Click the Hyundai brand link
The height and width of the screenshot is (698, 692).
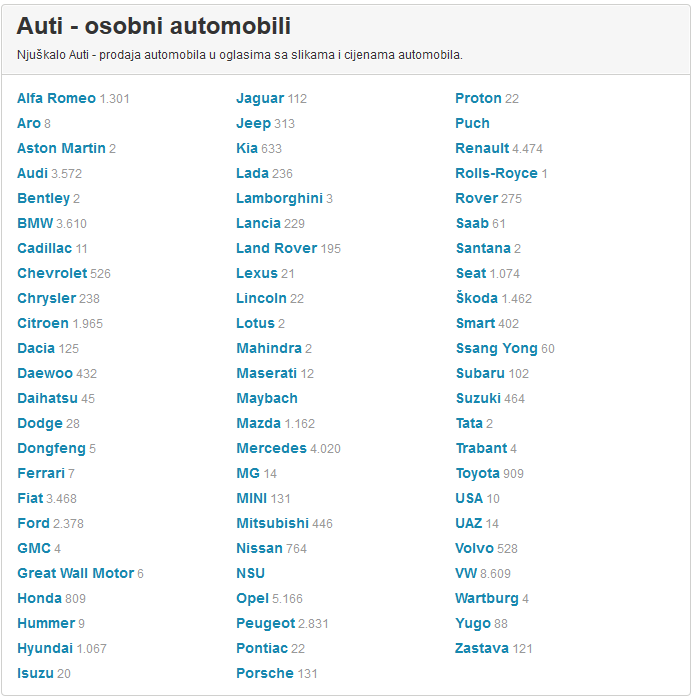(x=45, y=648)
